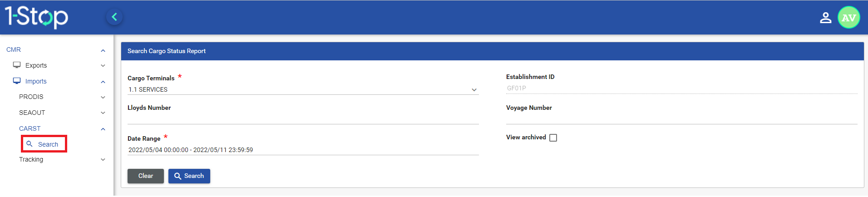This screenshot has width=868, height=197.
Task: Focus the Voyage Number field
Action: pyautogui.click(x=681, y=118)
